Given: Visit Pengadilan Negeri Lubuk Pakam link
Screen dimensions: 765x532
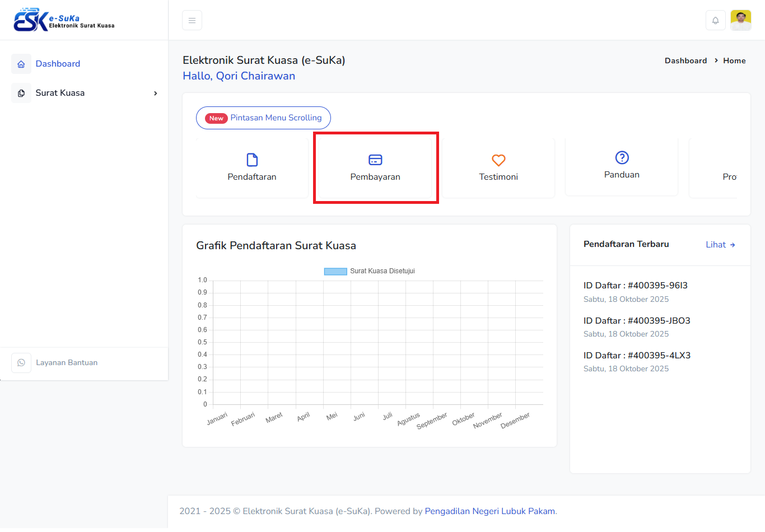Looking at the screenshot, I should pyautogui.click(x=489, y=511).
